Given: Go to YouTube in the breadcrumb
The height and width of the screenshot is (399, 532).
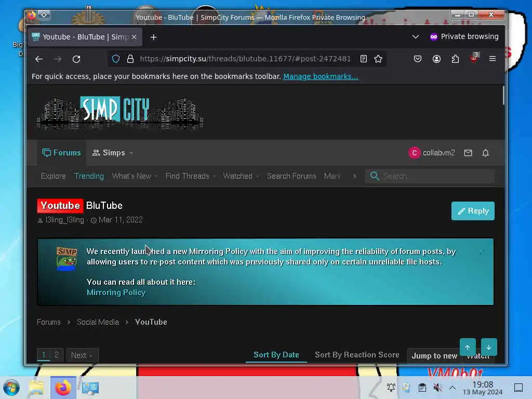Looking at the screenshot, I should (x=151, y=322).
